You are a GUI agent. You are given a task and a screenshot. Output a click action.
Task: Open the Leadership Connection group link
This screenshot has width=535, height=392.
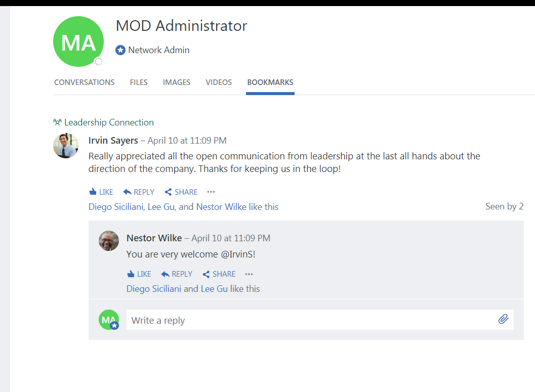(x=108, y=122)
